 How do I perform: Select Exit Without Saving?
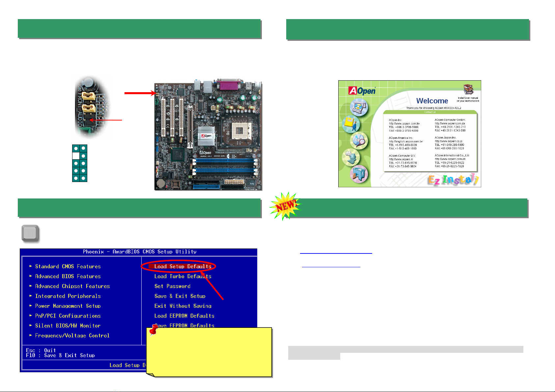point(183,306)
